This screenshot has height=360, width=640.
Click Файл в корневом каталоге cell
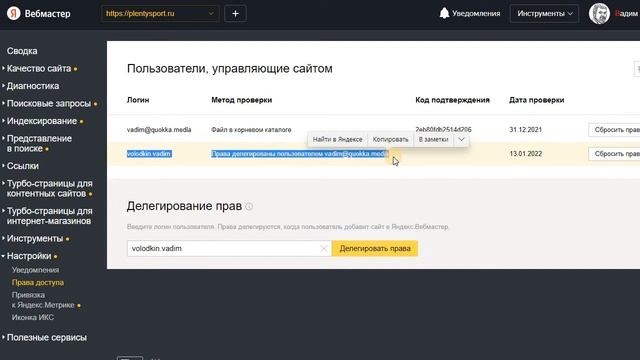251,130
